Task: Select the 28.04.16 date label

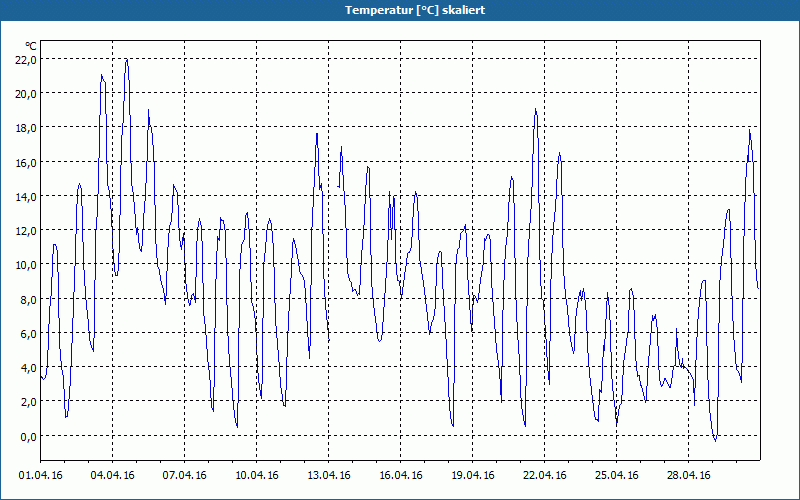Action: coord(688,475)
